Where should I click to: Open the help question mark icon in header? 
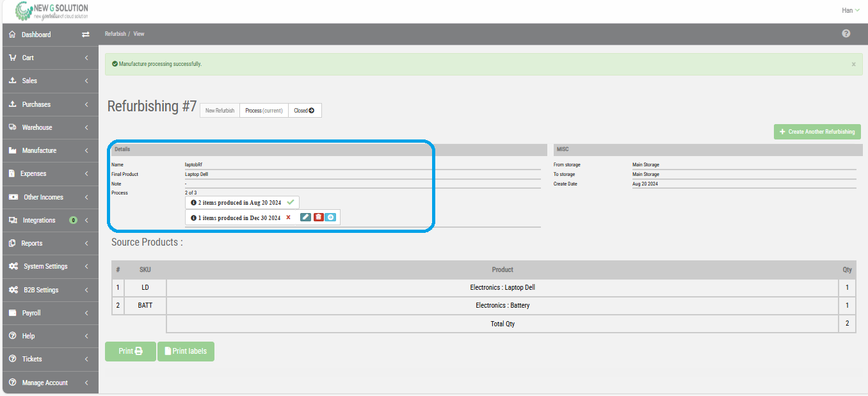[x=846, y=33]
